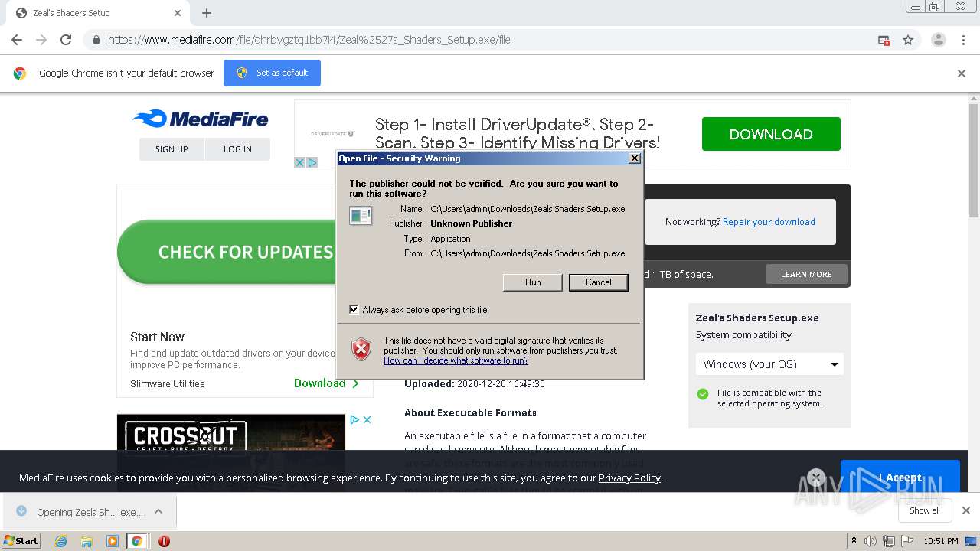
Task: Click the volume speaker tray icon
Action: click(x=871, y=541)
